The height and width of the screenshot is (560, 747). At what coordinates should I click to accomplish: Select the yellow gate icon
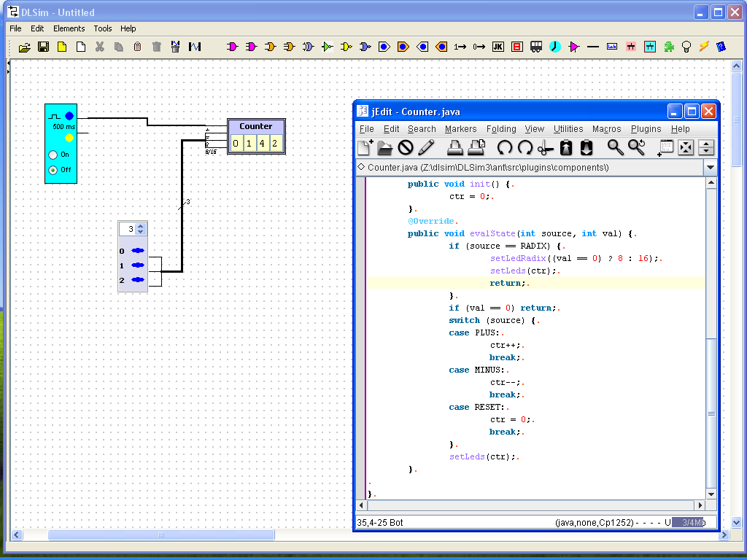347,47
